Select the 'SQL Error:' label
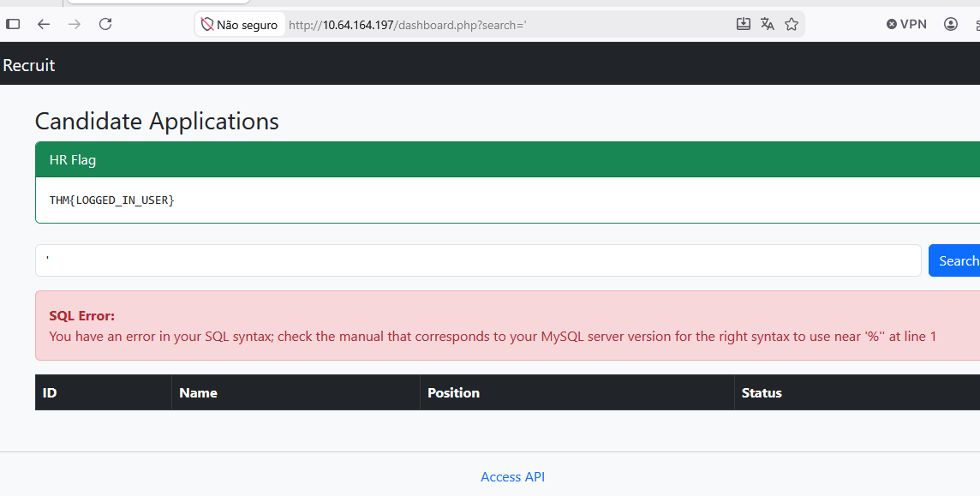Viewport: 980px width, 496px height. [82, 316]
